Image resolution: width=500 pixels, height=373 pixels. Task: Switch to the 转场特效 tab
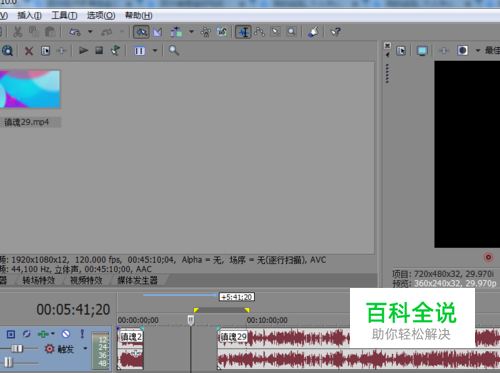click(39, 280)
